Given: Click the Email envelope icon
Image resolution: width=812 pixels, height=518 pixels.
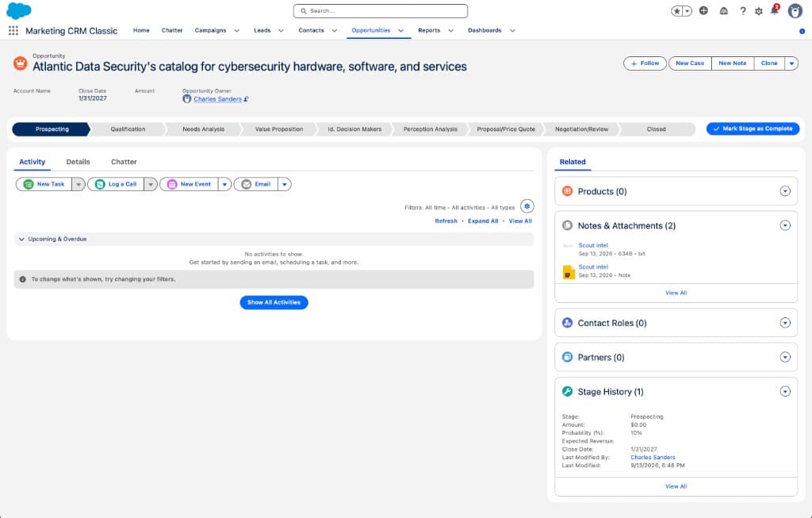Looking at the screenshot, I should point(247,184).
